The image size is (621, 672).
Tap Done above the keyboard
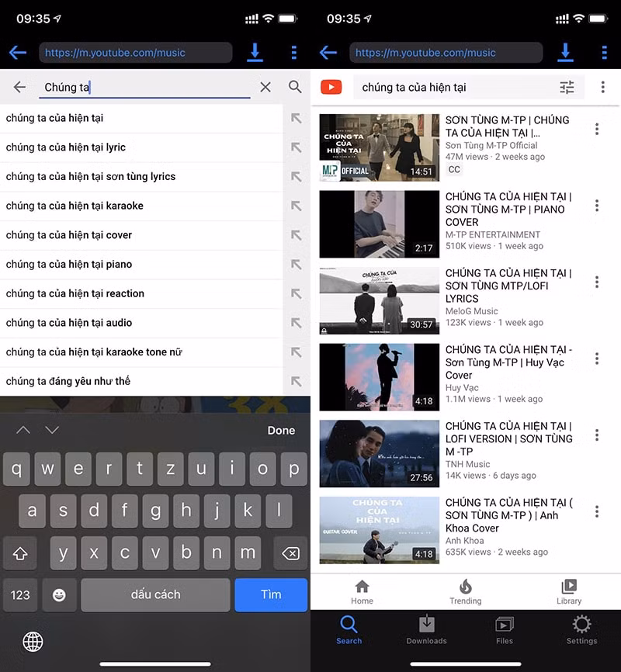[281, 431]
